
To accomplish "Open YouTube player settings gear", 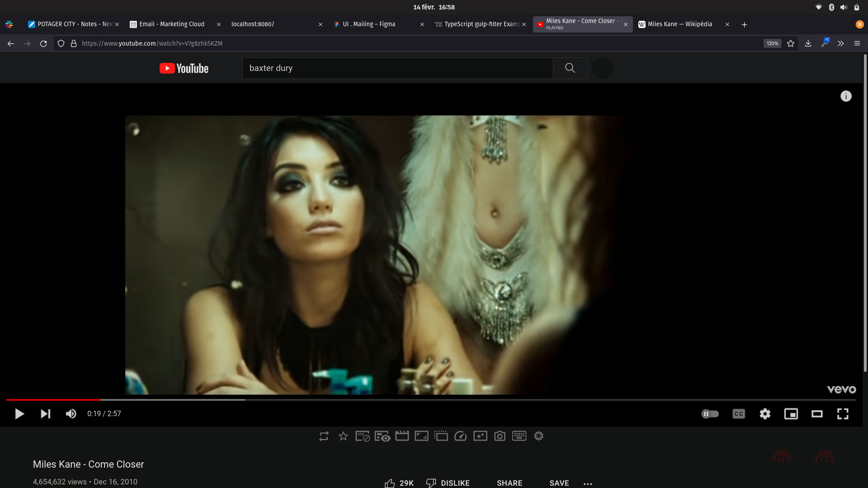I will click(x=765, y=414).
